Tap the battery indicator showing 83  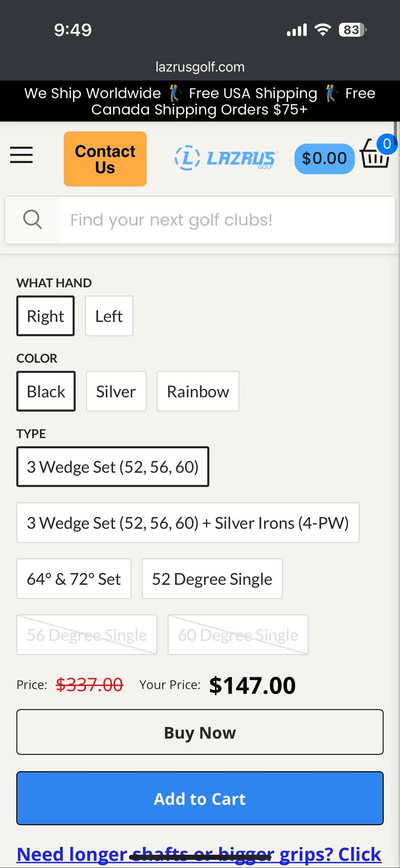coord(352,30)
